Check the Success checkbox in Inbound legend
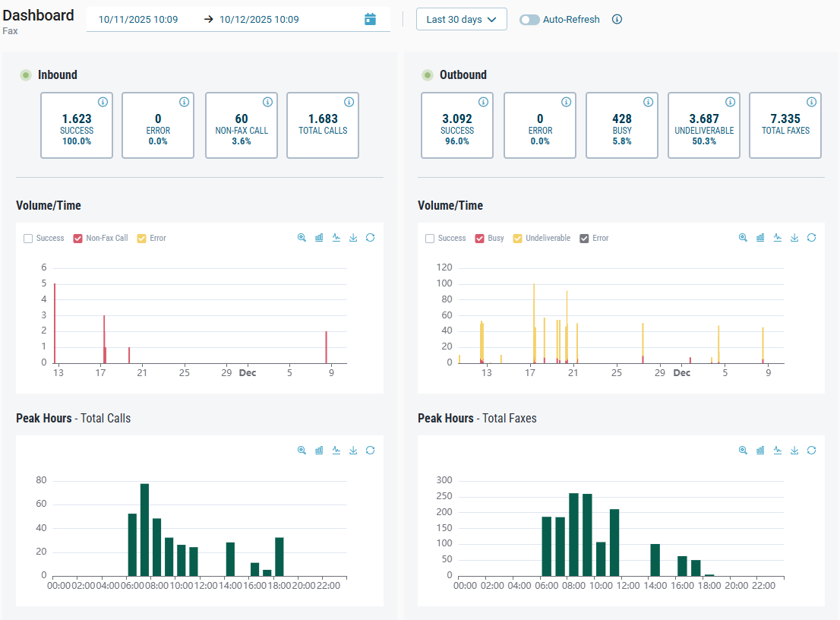Image resolution: width=840 pixels, height=620 pixels. pos(28,239)
